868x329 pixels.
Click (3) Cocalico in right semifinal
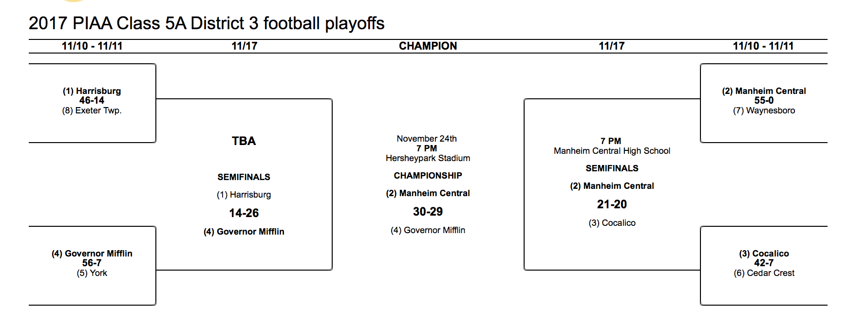pos(612,223)
